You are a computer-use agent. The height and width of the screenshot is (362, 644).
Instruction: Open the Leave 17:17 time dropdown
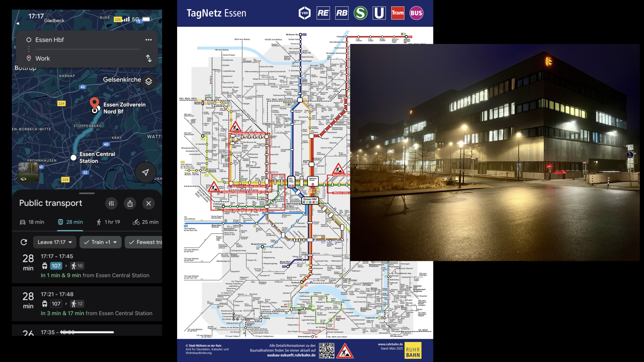(55, 242)
